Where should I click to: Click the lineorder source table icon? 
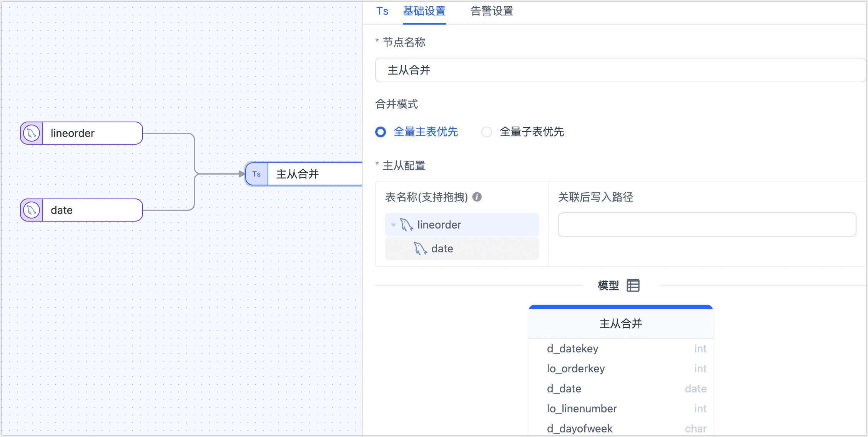coord(31,133)
